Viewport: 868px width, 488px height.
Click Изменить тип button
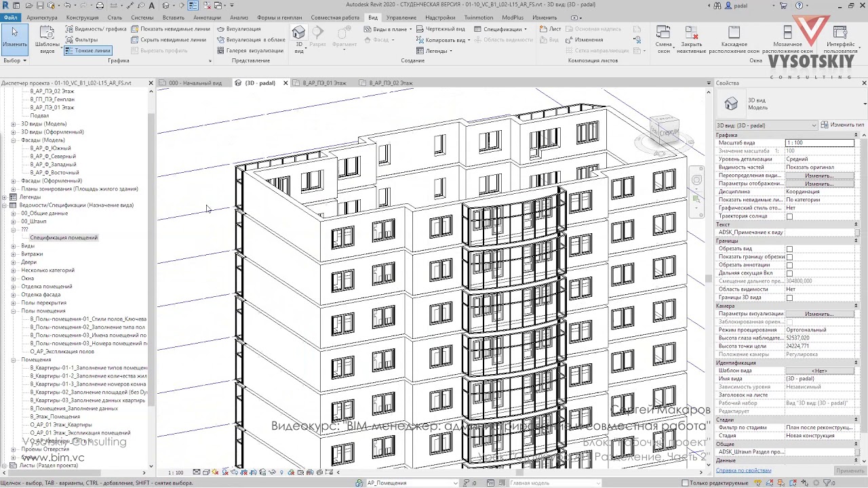pos(842,125)
